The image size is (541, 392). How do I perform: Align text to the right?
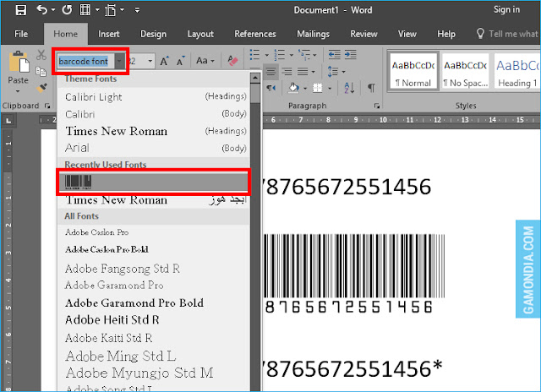[287, 71]
